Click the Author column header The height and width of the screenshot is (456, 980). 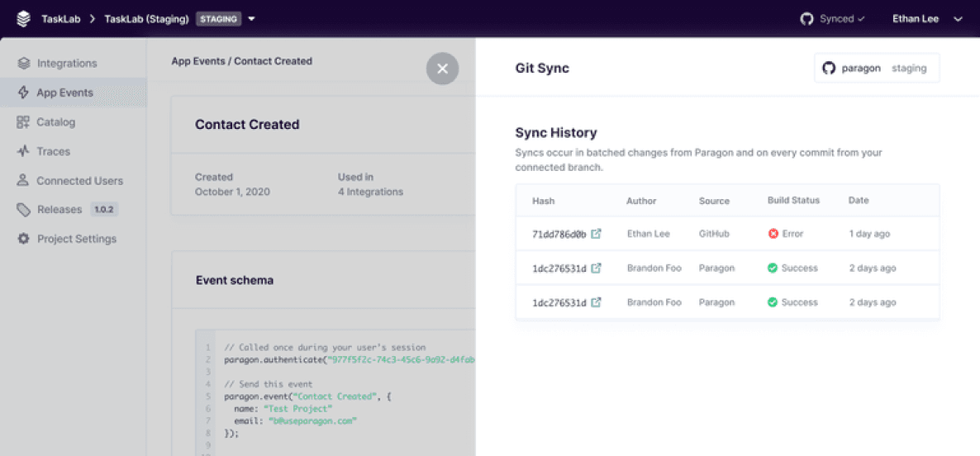point(640,201)
